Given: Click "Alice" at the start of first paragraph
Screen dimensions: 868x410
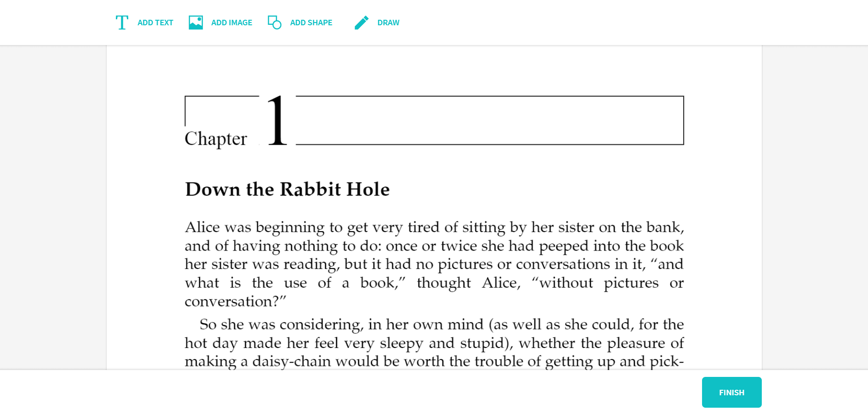Looking at the screenshot, I should 202,227.
